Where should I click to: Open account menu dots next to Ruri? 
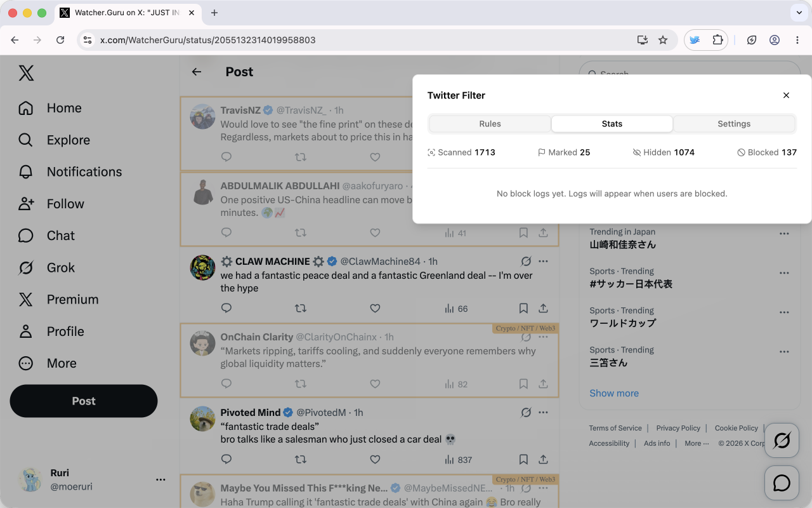[x=160, y=479]
